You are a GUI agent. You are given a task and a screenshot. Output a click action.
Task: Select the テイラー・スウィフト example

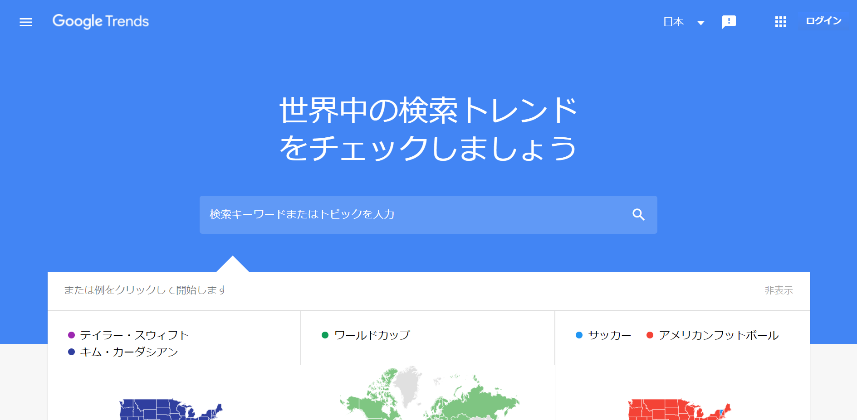click(x=134, y=335)
